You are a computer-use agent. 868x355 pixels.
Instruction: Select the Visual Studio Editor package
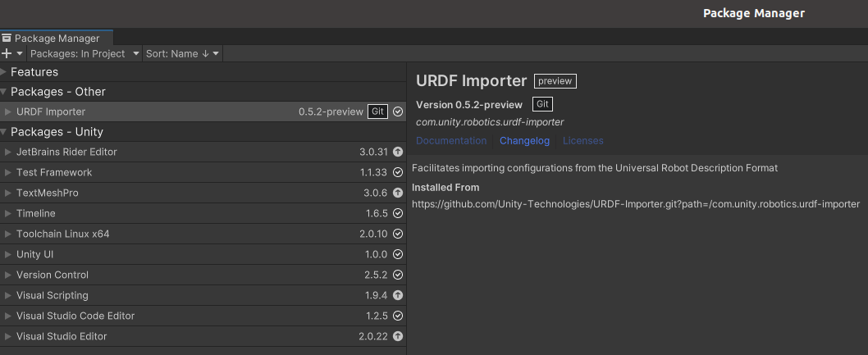tap(203, 336)
